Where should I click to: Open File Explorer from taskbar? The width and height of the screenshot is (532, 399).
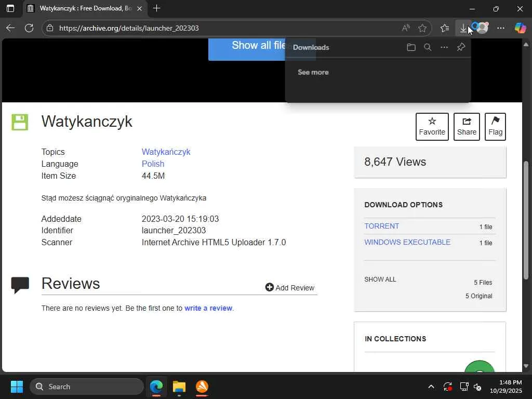(x=179, y=387)
